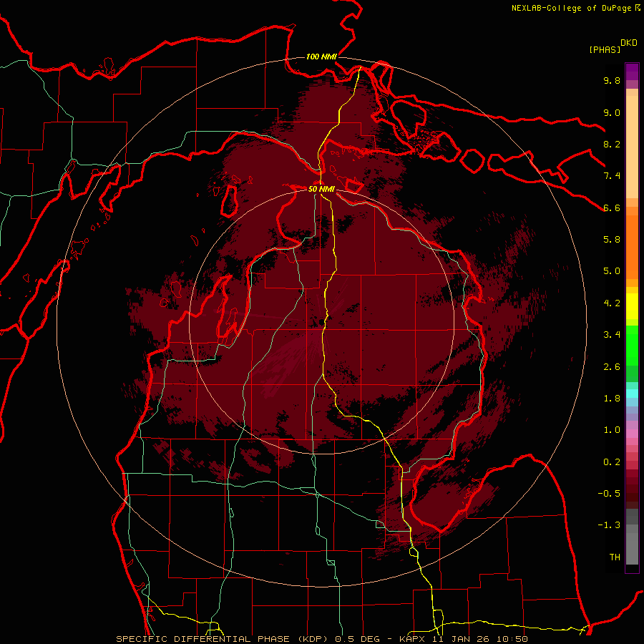Image resolution: width=644 pixels, height=644 pixels.
Task: Click the 1.8 value on color scale
Action: point(612,399)
